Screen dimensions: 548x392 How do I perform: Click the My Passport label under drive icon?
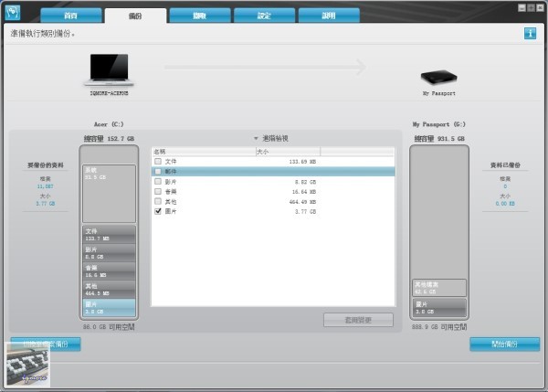click(x=439, y=93)
